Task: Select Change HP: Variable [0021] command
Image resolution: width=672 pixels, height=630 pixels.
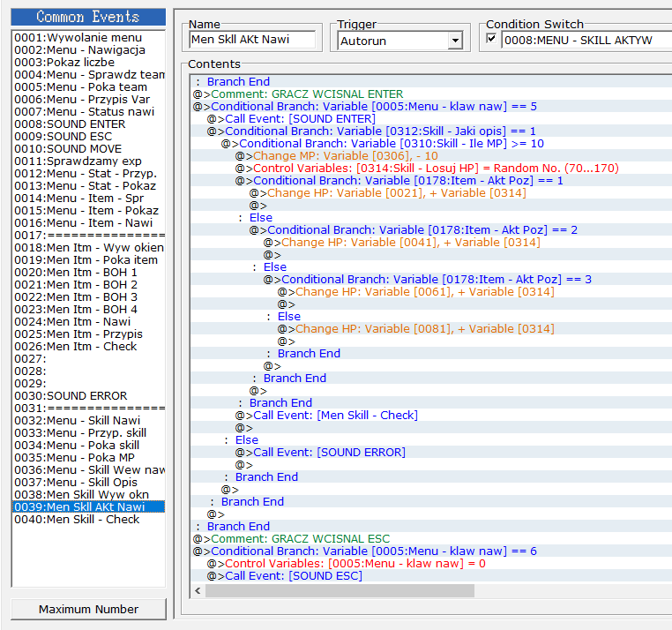Action: click(x=431, y=193)
